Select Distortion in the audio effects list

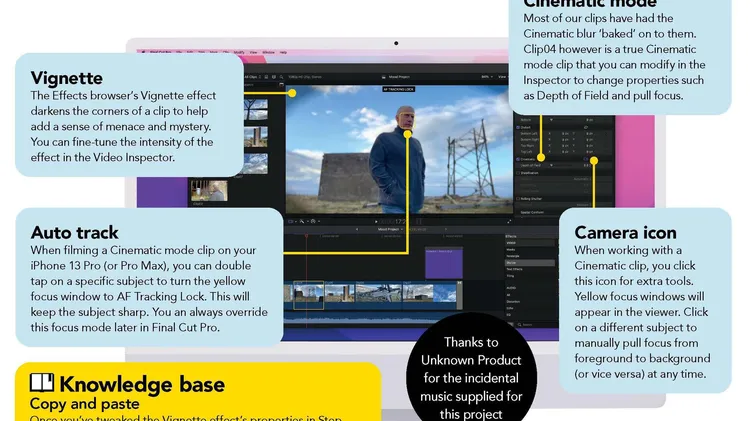514,302
